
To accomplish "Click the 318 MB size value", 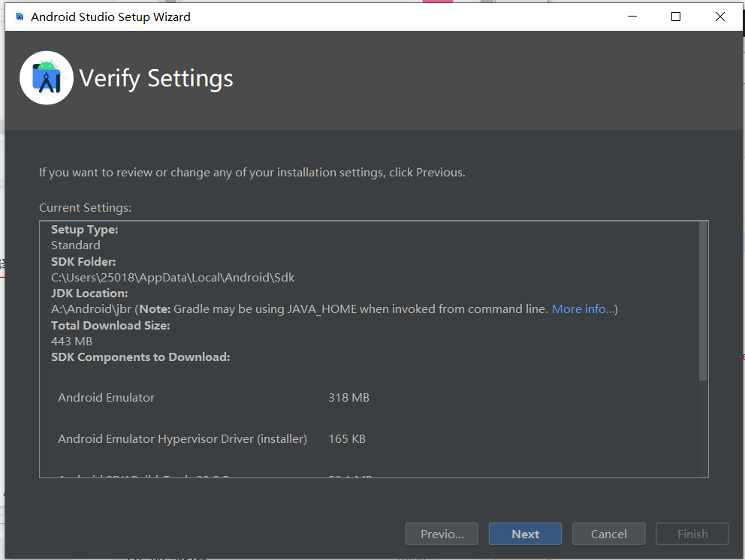I will click(348, 398).
